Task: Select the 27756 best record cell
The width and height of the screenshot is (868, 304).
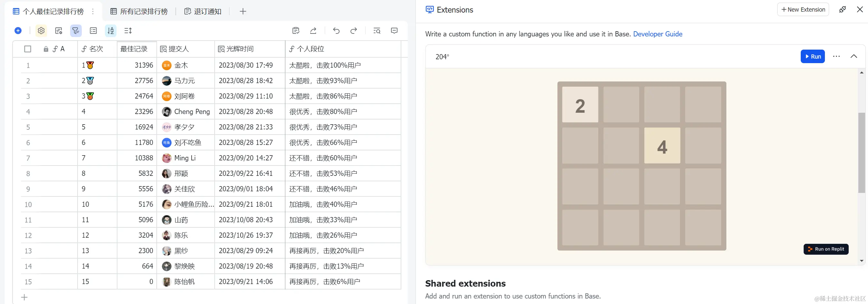Action: coord(137,81)
